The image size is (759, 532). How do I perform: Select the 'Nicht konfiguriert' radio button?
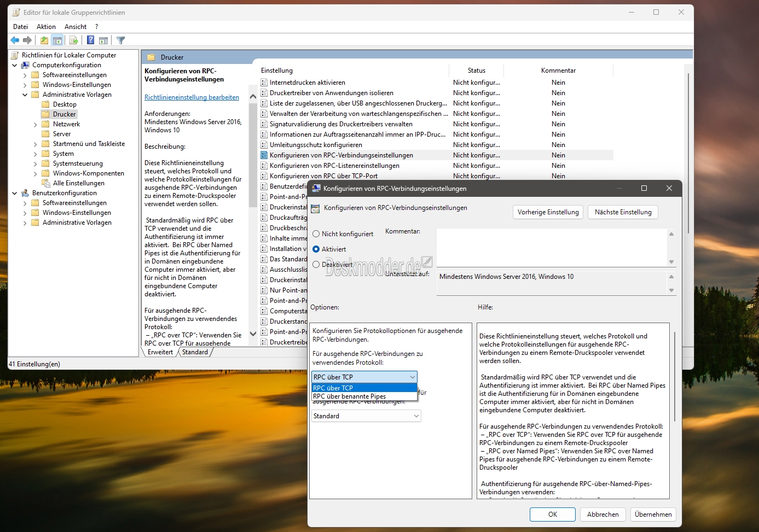316,234
